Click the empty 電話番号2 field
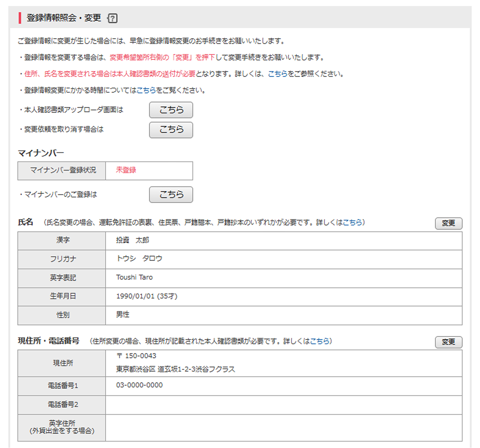480x448 pixels. [x=240, y=405]
